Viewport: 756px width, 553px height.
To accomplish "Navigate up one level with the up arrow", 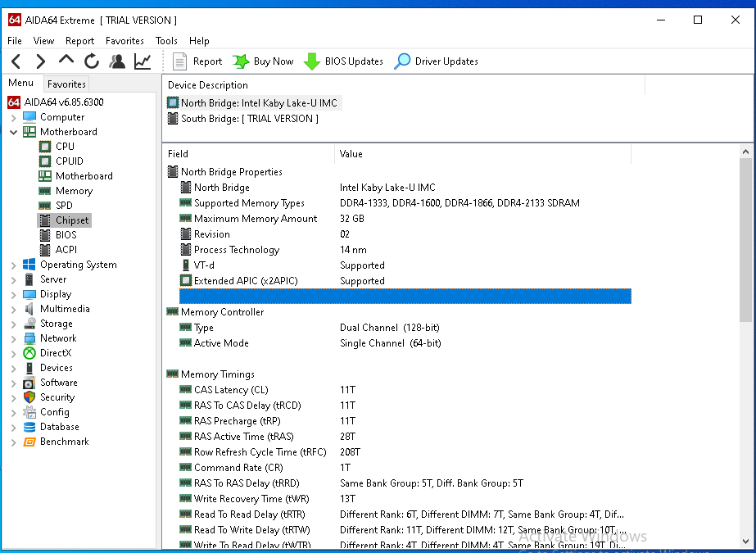I will (66, 61).
